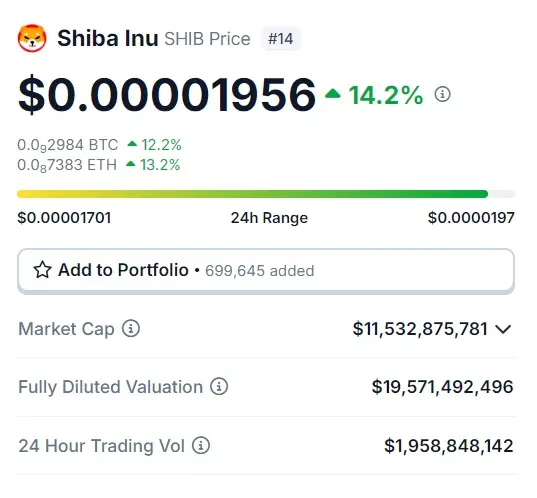Click the 24h high $0.0000197

pyautogui.click(x=471, y=218)
